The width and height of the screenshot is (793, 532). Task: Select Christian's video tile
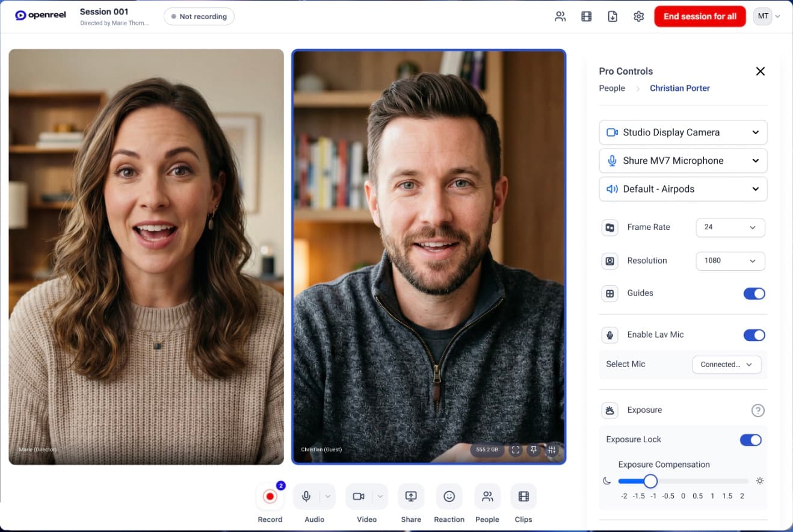point(429,257)
